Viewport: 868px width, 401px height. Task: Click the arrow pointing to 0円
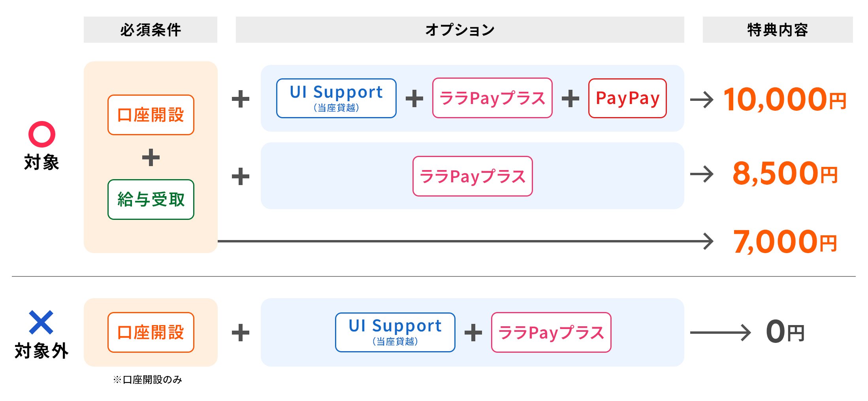click(720, 333)
